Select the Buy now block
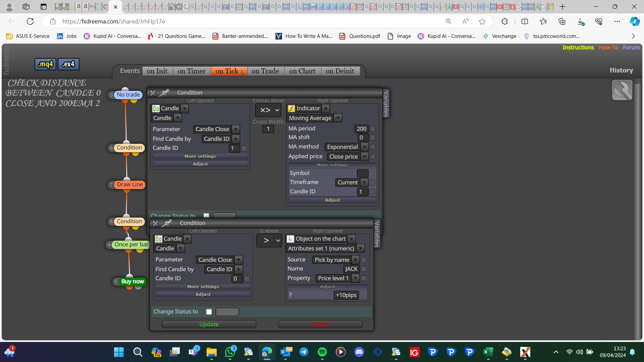Screen dimensions: 644x362 click(x=132, y=282)
